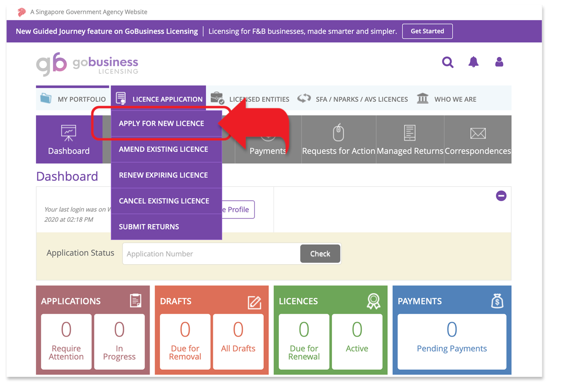Click the Applications card heading
The height and width of the screenshot is (385, 588).
click(x=71, y=301)
